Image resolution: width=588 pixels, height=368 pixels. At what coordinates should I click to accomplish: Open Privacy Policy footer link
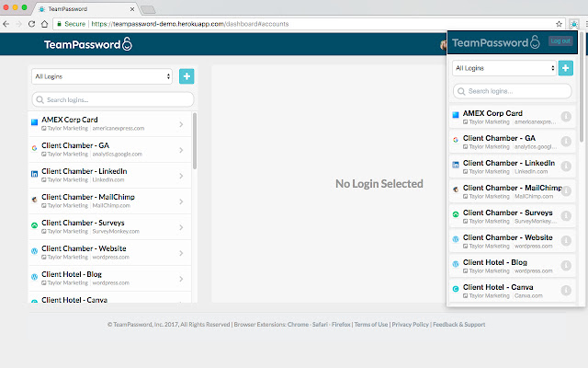pos(411,325)
